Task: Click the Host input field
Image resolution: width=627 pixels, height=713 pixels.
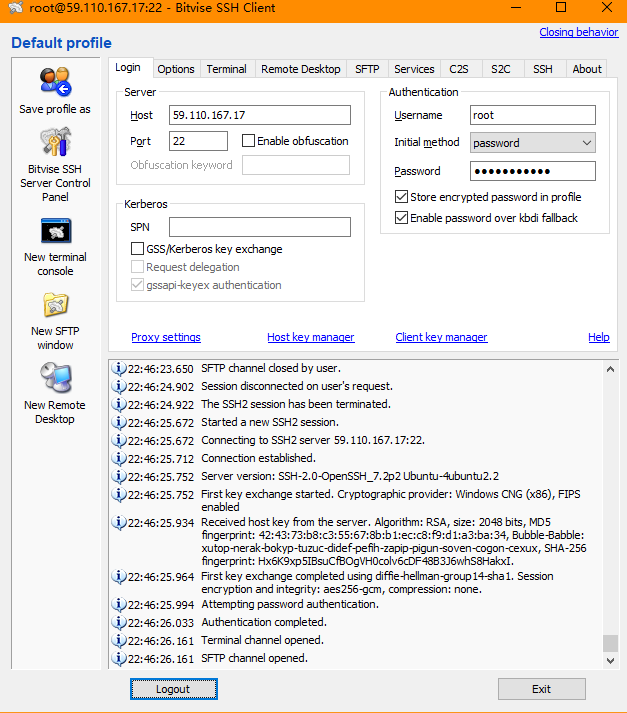Action: click(260, 115)
